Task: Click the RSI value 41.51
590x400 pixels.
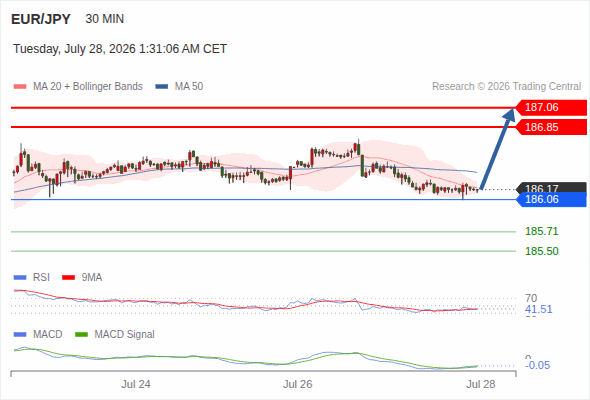Action: pyautogui.click(x=538, y=309)
